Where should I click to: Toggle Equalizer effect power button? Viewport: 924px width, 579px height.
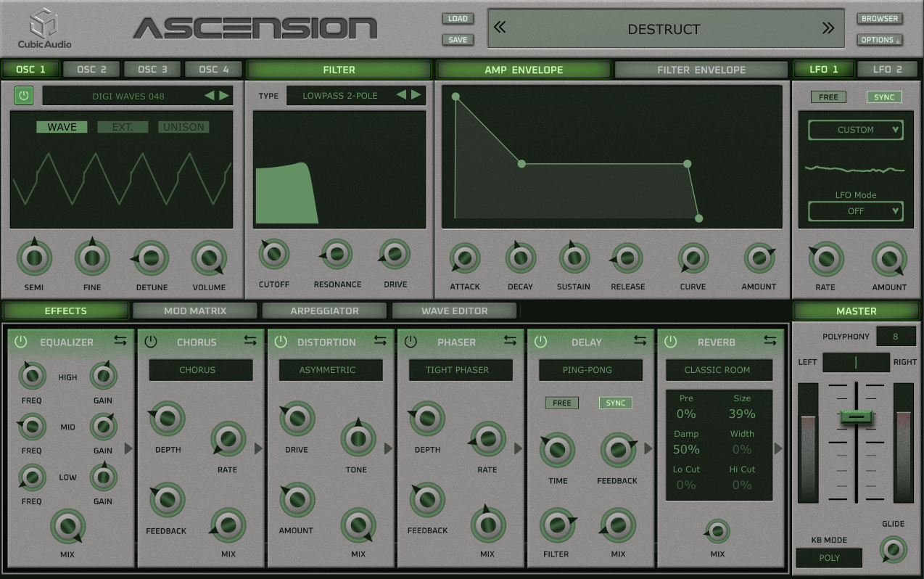pyautogui.click(x=20, y=342)
